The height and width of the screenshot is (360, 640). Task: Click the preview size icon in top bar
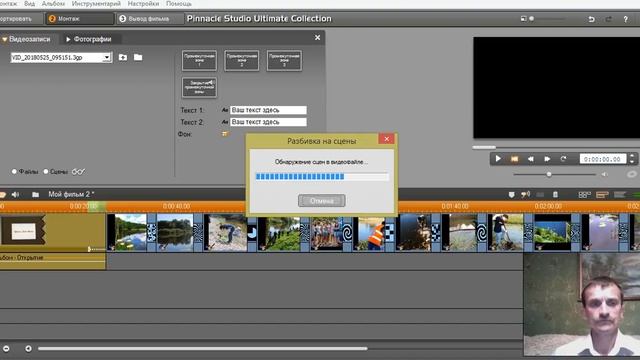(523, 19)
